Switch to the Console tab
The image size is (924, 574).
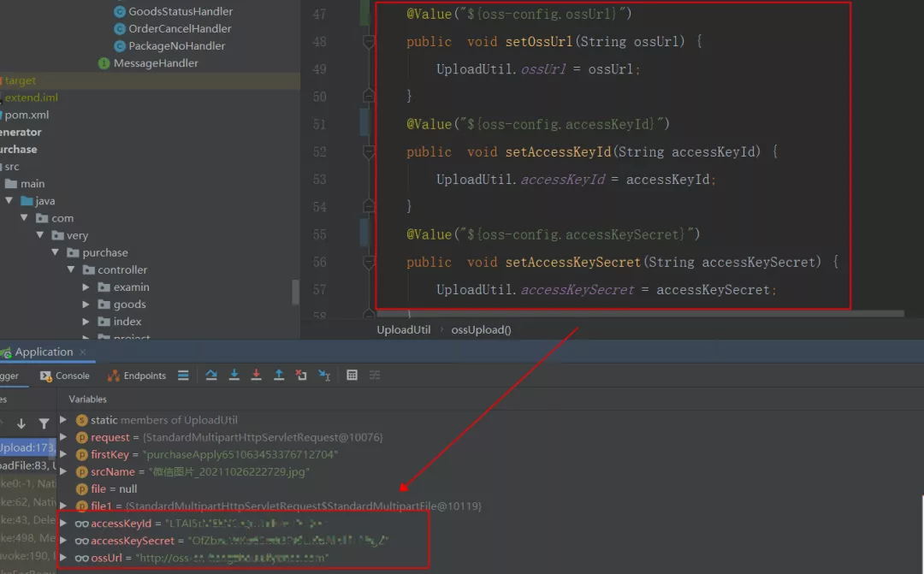(x=65, y=376)
